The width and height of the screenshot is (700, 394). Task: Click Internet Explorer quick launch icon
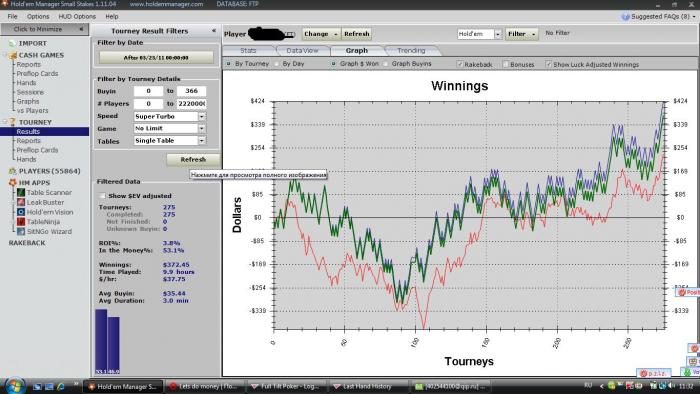click(x=61, y=386)
